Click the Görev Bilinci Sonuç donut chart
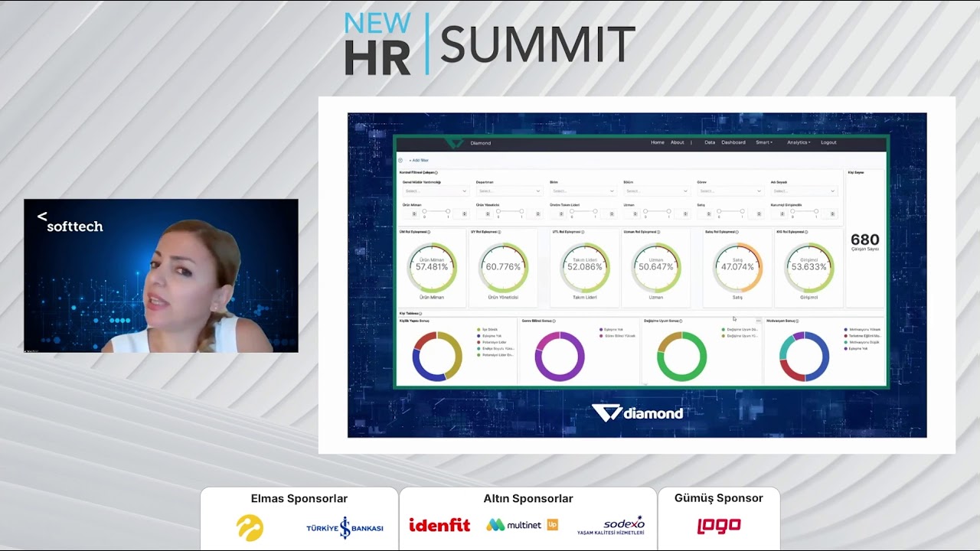Image resolution: width=980 pixels, height=551 pixels. coord(560,356)
